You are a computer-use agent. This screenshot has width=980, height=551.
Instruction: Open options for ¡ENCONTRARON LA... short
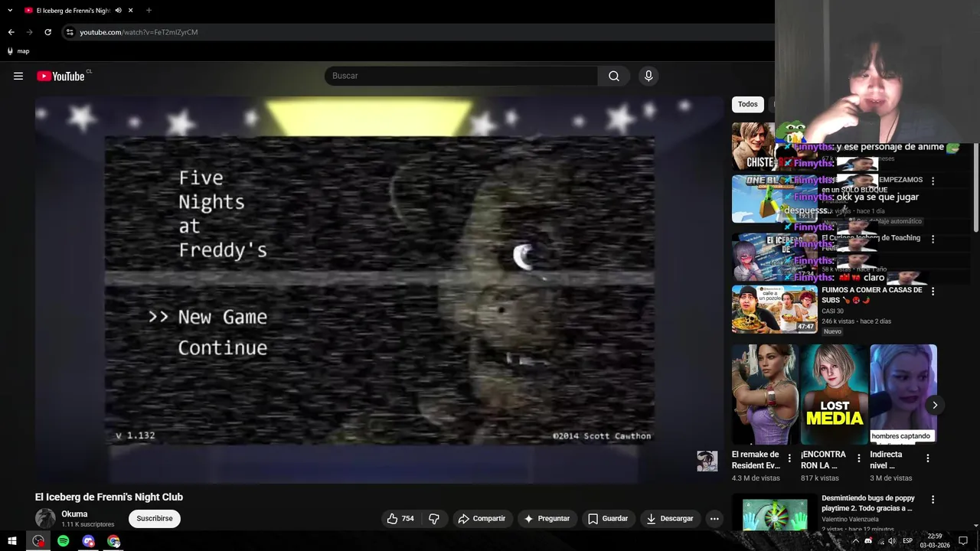858,458
